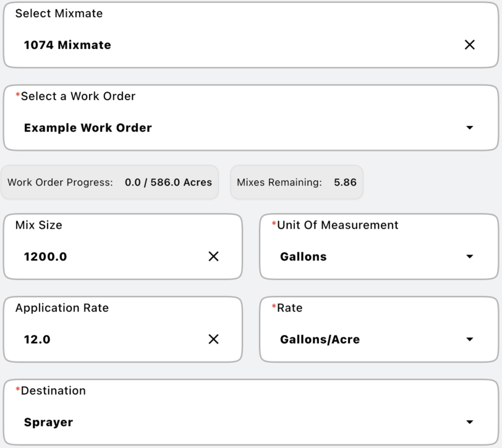The image size is (502, 448).
Task: Click the Destination field label
Action: [53, 391]
